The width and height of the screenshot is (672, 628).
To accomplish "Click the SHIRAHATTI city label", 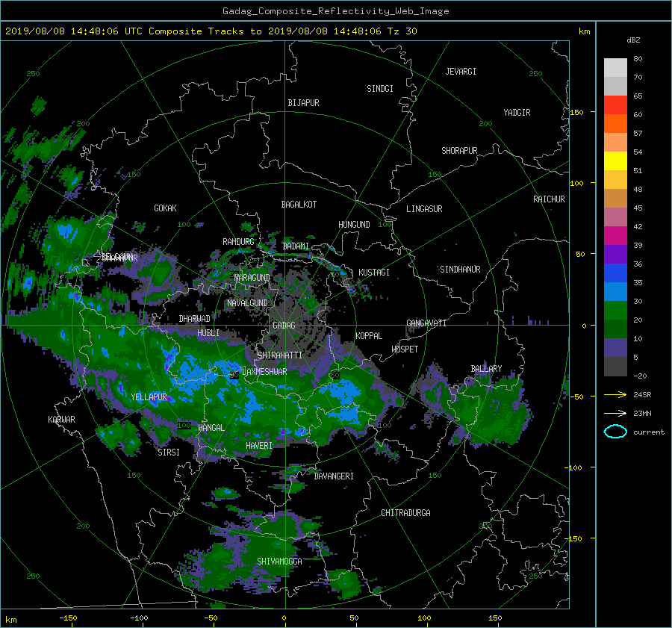I will point(280,355).
